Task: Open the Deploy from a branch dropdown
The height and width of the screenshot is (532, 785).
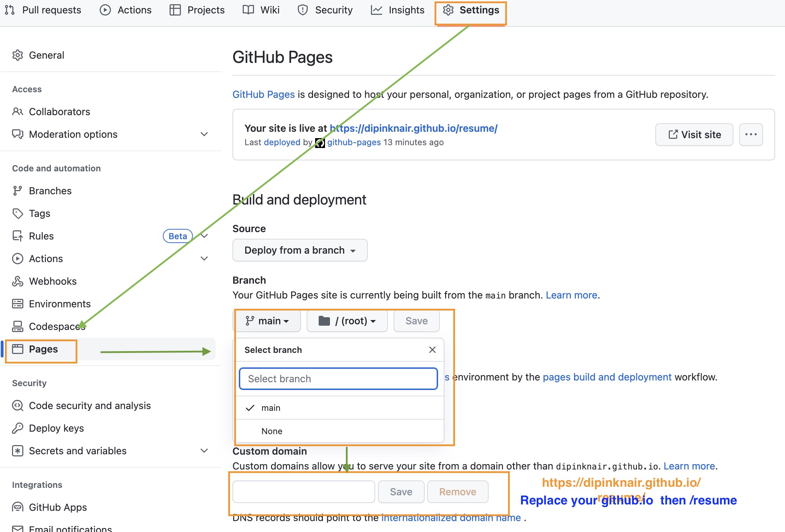Action: pyautogui.click(x=300, y=250)
